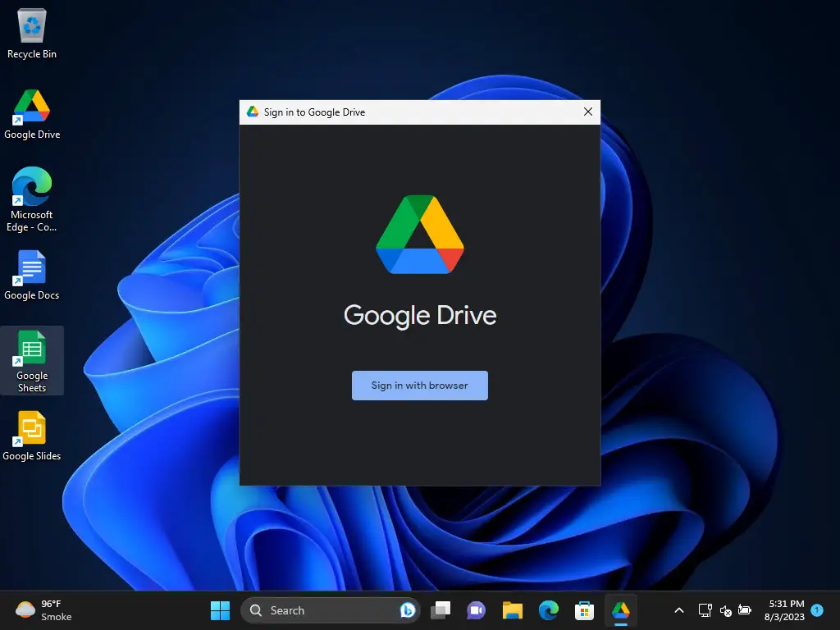This screenshot has height=630, width=840.
Task: Open File Explorer from the taskbar
Action: point(512,610)
